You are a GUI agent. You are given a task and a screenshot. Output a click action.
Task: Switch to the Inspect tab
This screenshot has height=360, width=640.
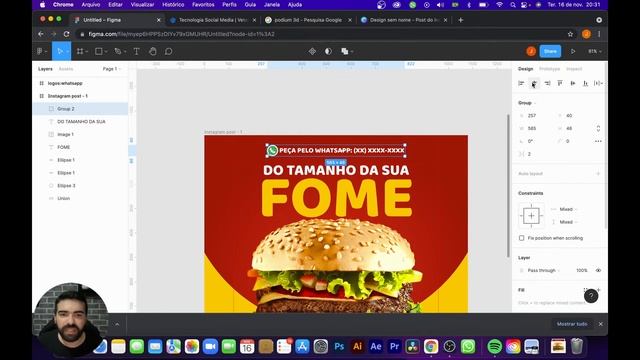(574, 69)
